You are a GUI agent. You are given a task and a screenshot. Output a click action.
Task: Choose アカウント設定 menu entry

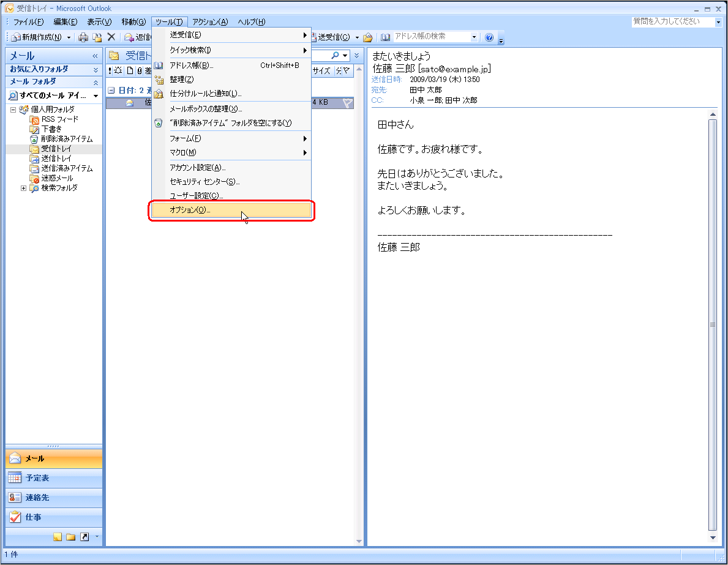coord(231,168)
